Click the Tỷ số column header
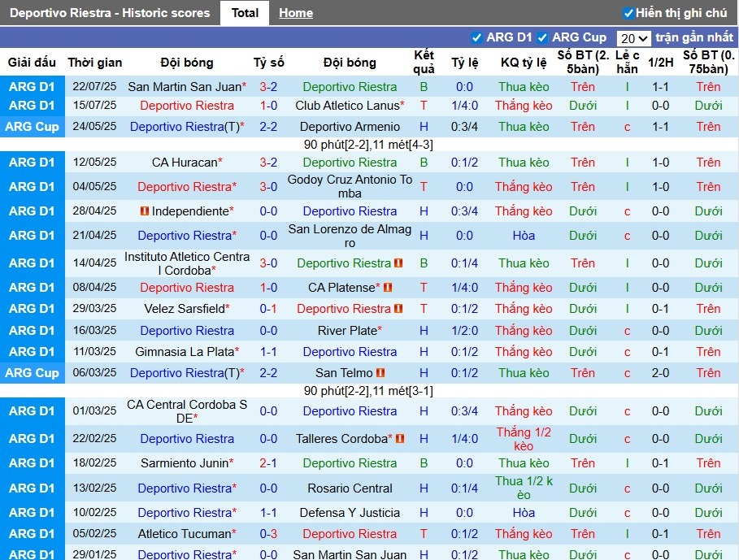739x560 pixels. (268, 63)
